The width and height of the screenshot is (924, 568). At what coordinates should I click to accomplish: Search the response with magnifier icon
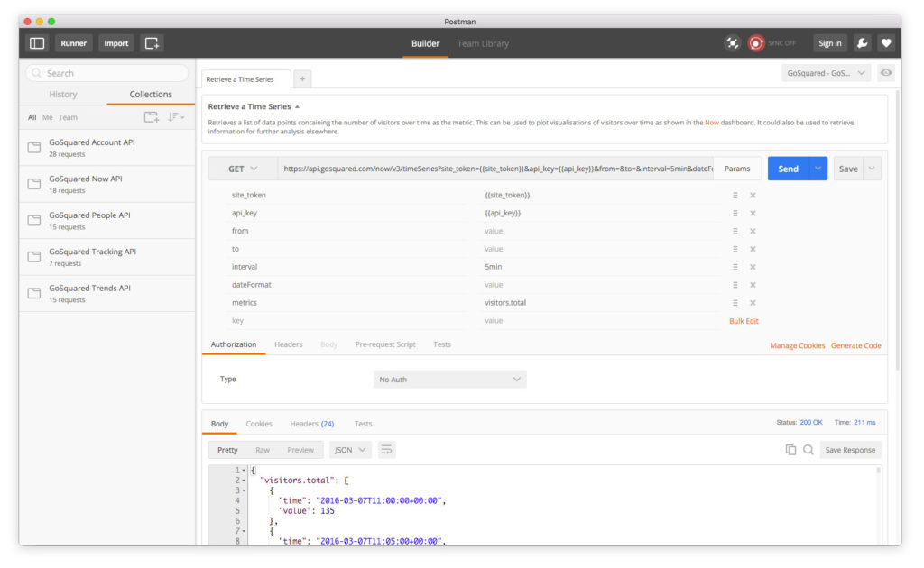(x=808, y=450)
